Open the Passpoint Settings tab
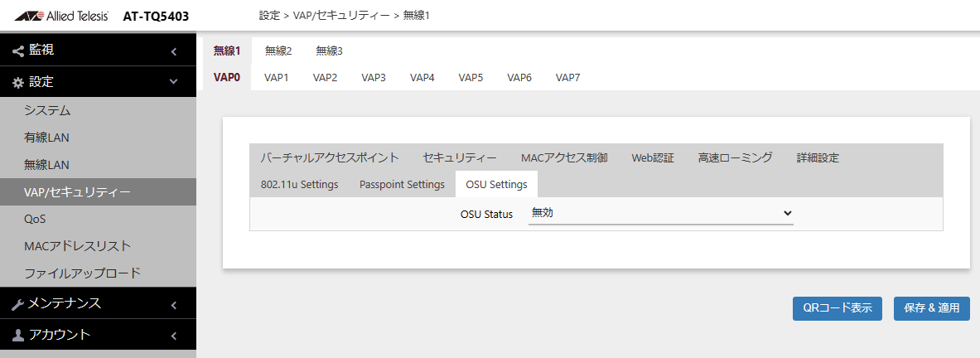980x358 pixels. (x=402, y=184)
